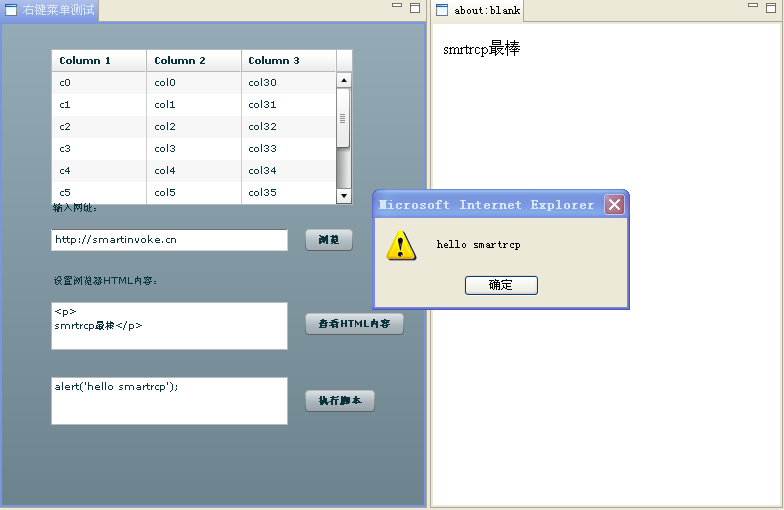The image size is (784, 510).
Task: Minimize the 右键菜单测试 view panel
Action: [397, 6]
